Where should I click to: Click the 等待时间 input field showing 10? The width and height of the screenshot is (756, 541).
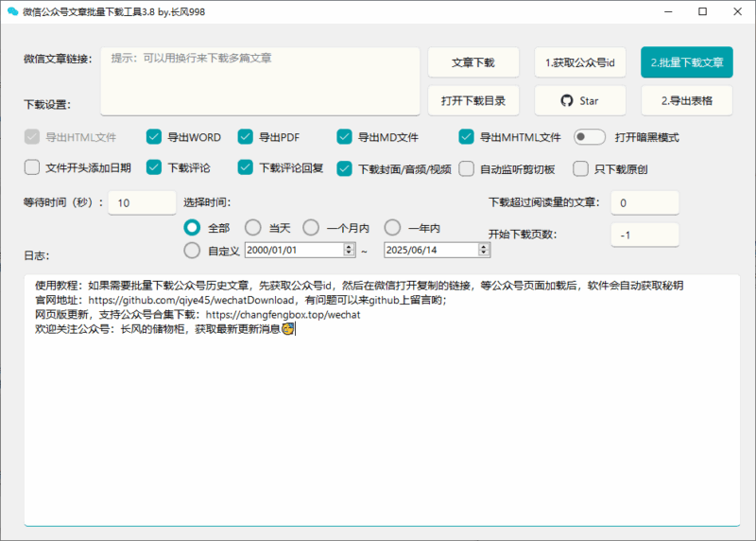143,202
